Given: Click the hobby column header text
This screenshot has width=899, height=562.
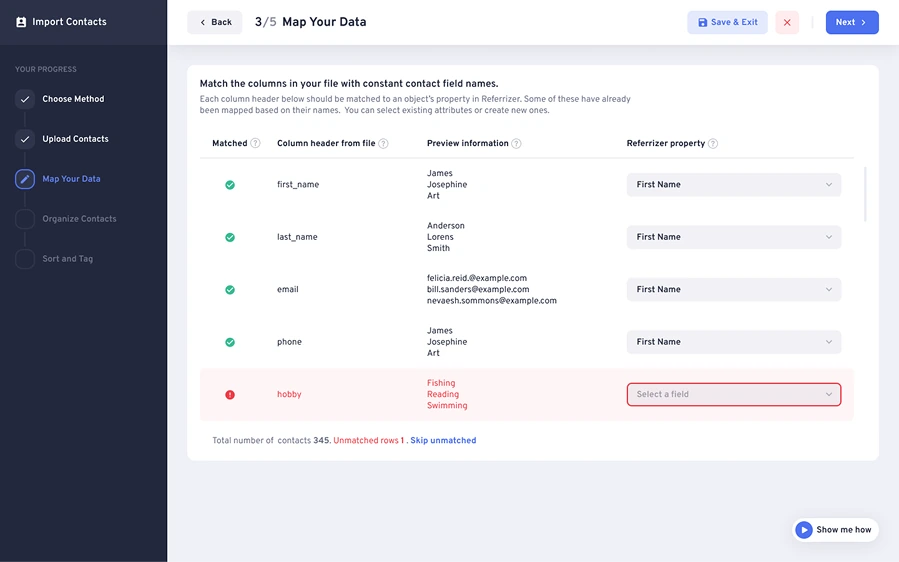Looking at the screenshot, I should tap(289, 395).
